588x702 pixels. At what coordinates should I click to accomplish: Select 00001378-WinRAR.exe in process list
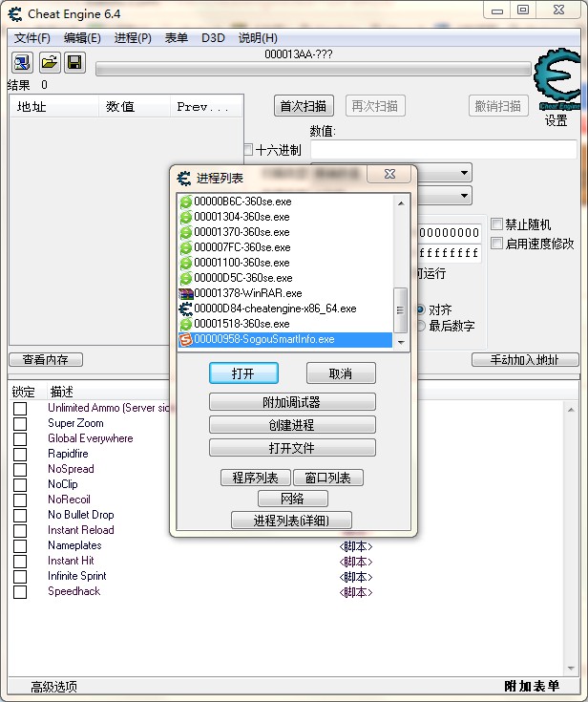285,293
